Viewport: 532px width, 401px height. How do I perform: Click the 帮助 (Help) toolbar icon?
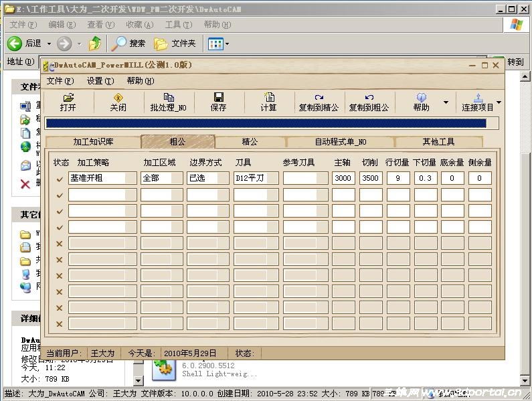pos(421,98)
